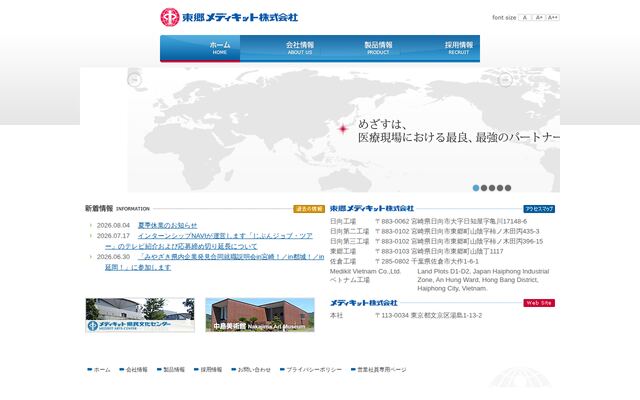Select the fourth slideshow dot
This screenshot has height=400, width=640.
click(500, 188)
